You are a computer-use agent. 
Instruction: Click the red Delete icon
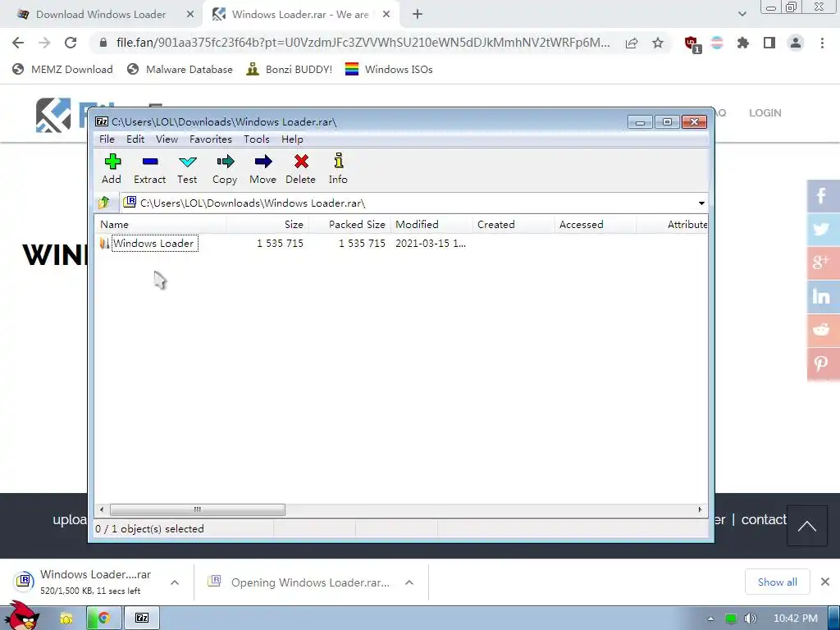pyautogui.click(x=300, y=168)
